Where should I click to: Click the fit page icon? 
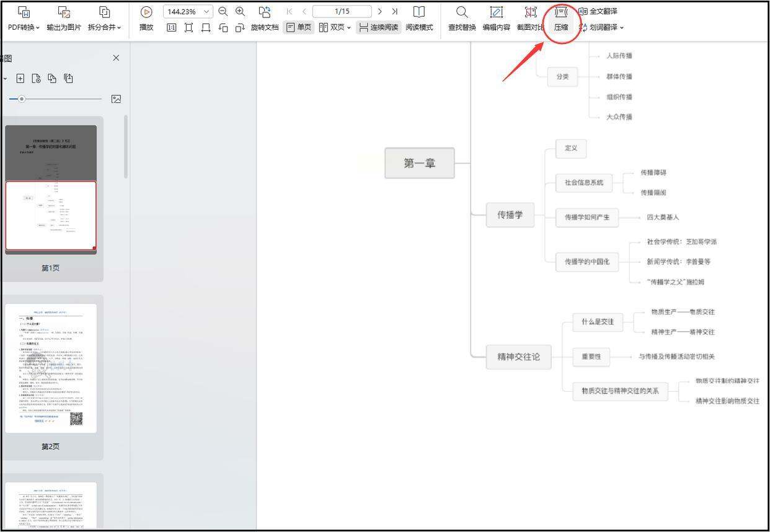pyautogui.click(x=188, y=28)
